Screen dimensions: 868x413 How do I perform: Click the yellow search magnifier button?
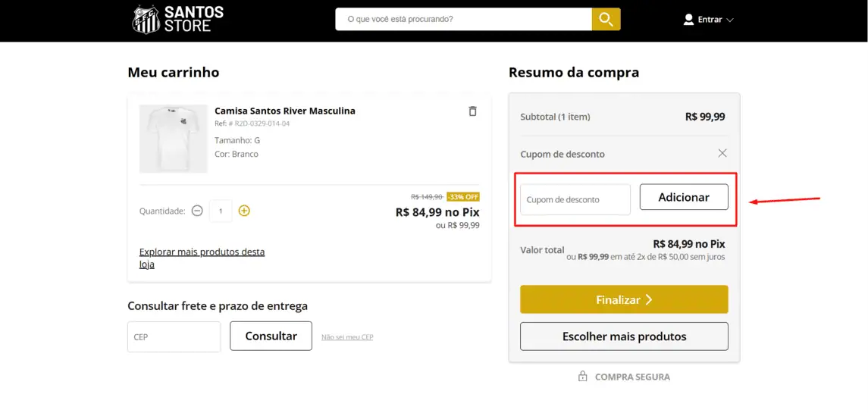coord(606,20)
